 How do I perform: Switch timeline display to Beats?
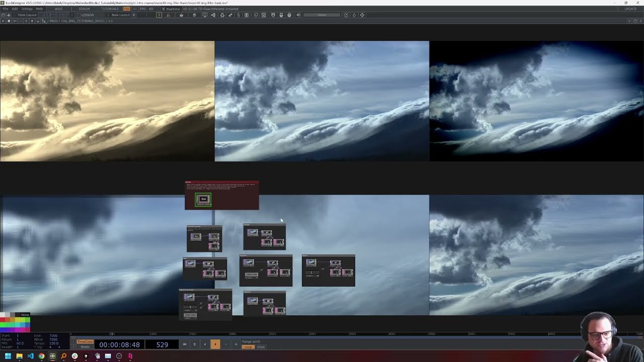pyautogui.click(x=85, y=347)
